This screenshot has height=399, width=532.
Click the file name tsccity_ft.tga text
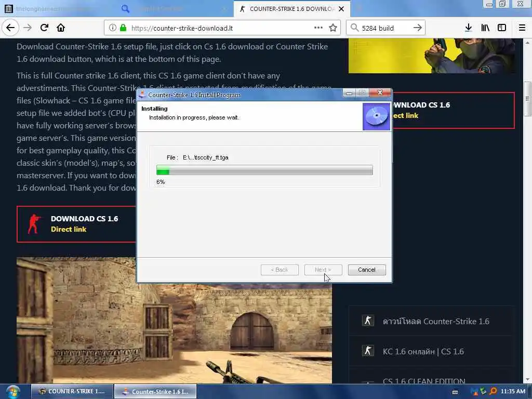click(x=206, y=157)
